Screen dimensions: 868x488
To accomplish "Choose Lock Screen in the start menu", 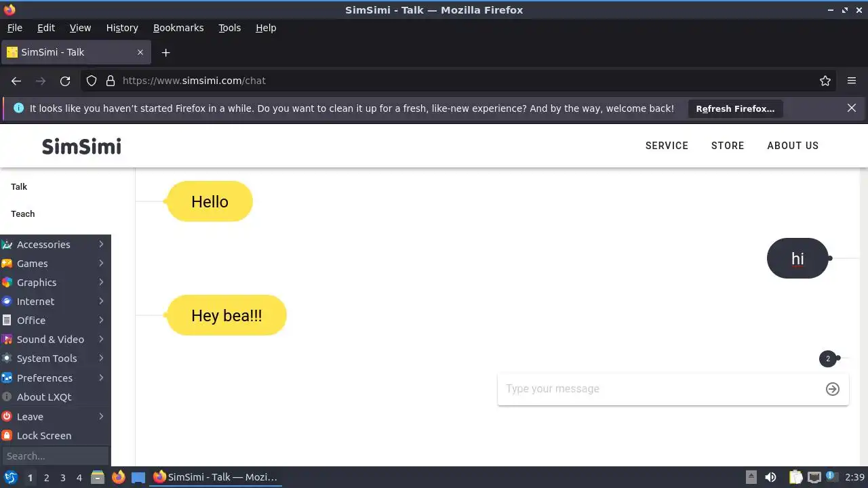I will [x=56, y=435].
